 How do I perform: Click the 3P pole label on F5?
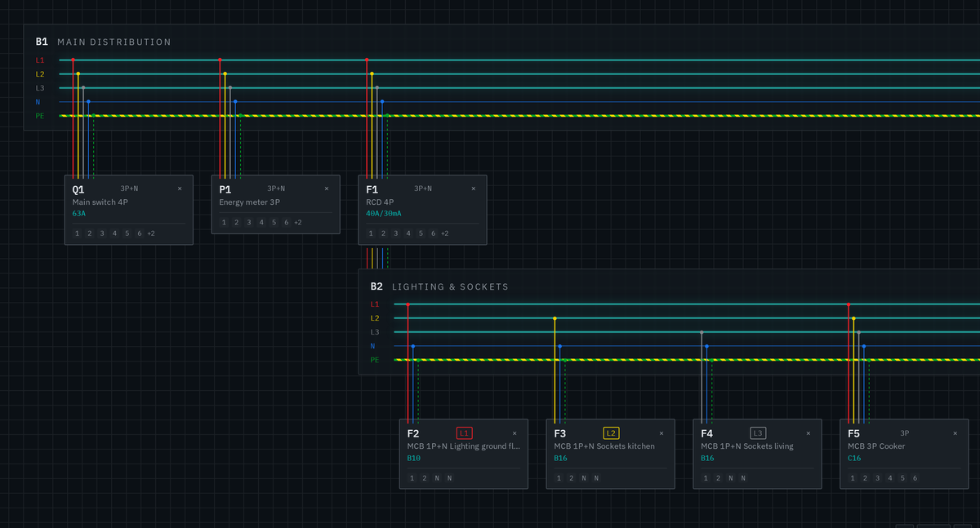[x=905, y=433]
